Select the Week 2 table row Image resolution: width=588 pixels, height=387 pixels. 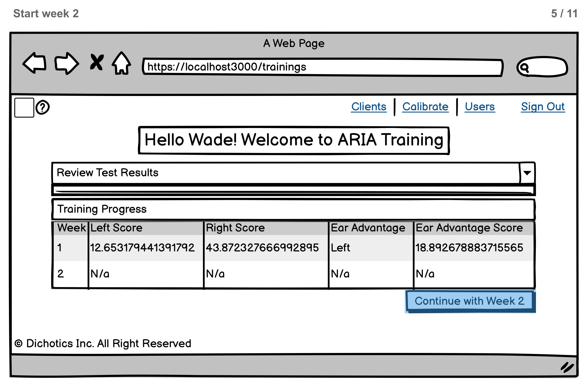293,274
